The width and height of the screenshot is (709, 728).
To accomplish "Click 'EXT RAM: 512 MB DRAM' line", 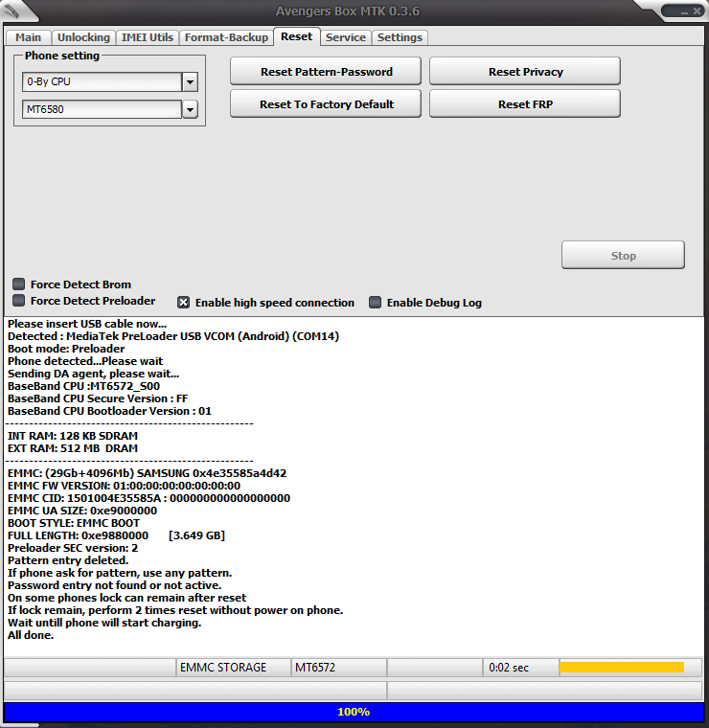I will coord(73,448).
